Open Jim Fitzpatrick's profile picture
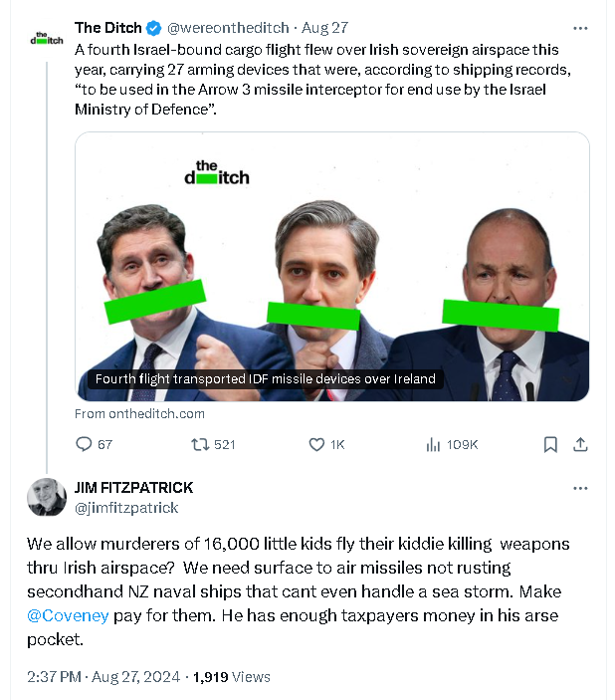The image size is (615, 700). pyautogui.click(x=46, y=498)
